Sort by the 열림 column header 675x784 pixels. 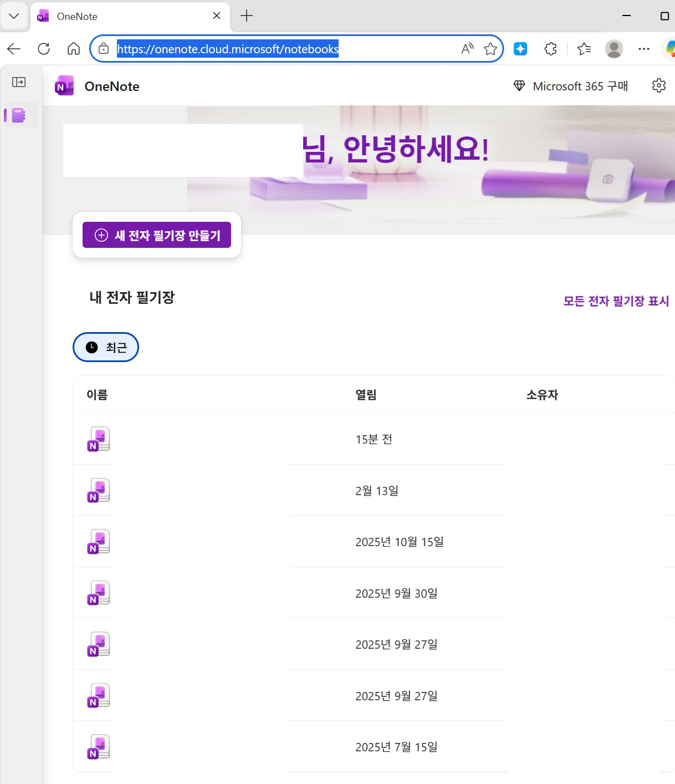(x=366, y=395)
